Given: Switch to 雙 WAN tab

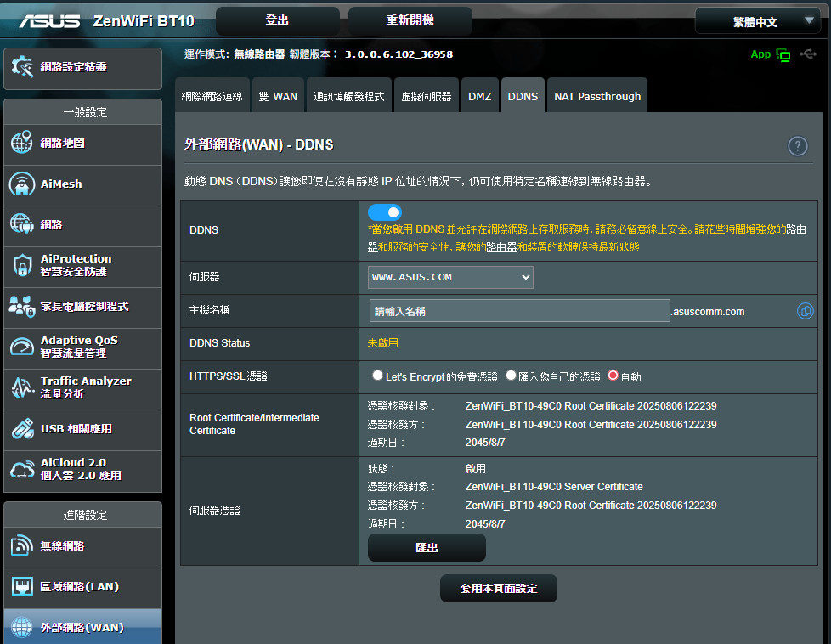Looking at the screenshot, I should pyautogui.click(x=278, y=96).
